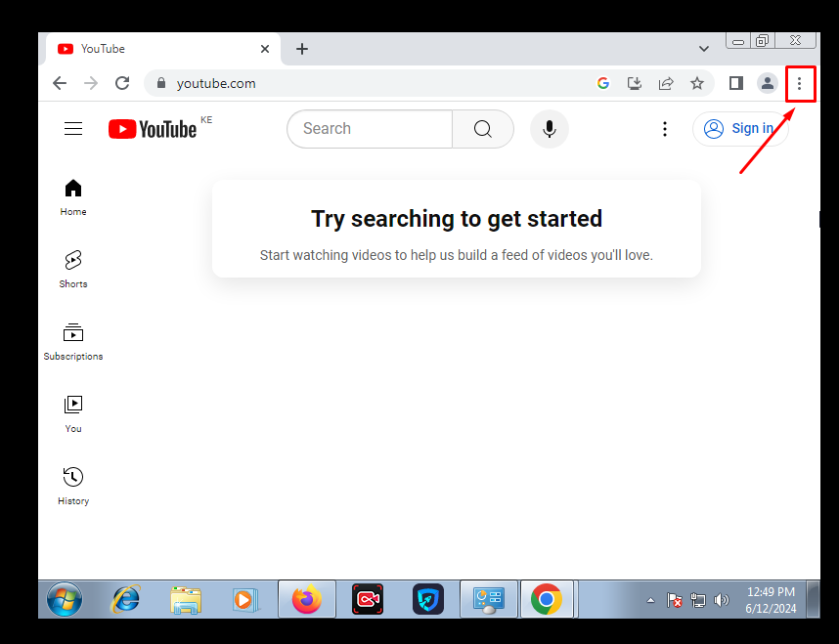This screenshot has height=644, width=839.
Task: Click the Google icon in the address bar
Action: (603, 83)
